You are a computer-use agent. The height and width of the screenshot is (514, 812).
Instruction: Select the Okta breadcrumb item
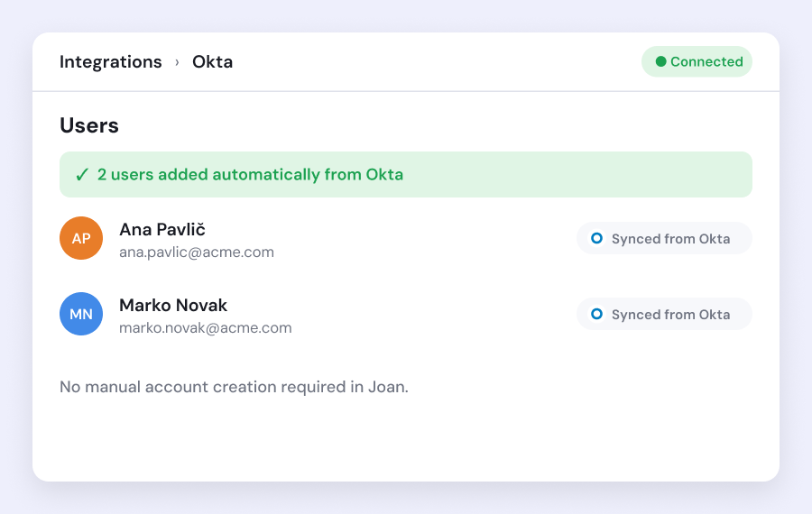coord(212,61)
